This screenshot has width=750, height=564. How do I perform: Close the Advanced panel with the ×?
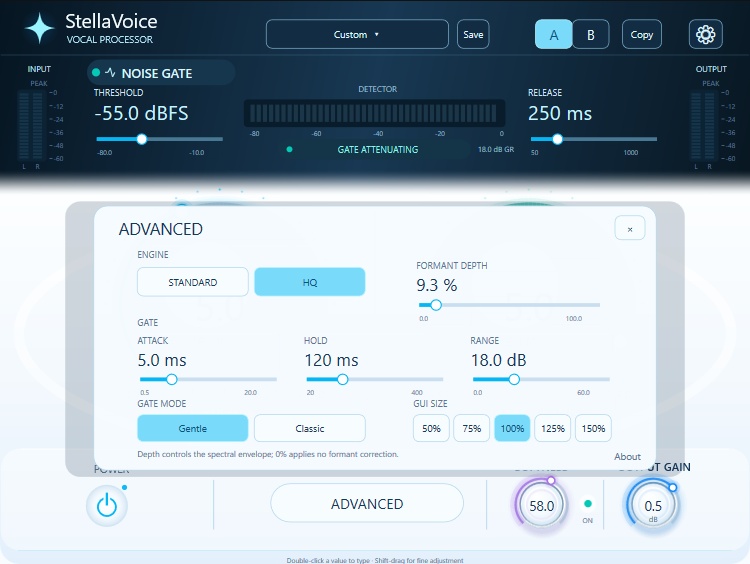[630, 229]
